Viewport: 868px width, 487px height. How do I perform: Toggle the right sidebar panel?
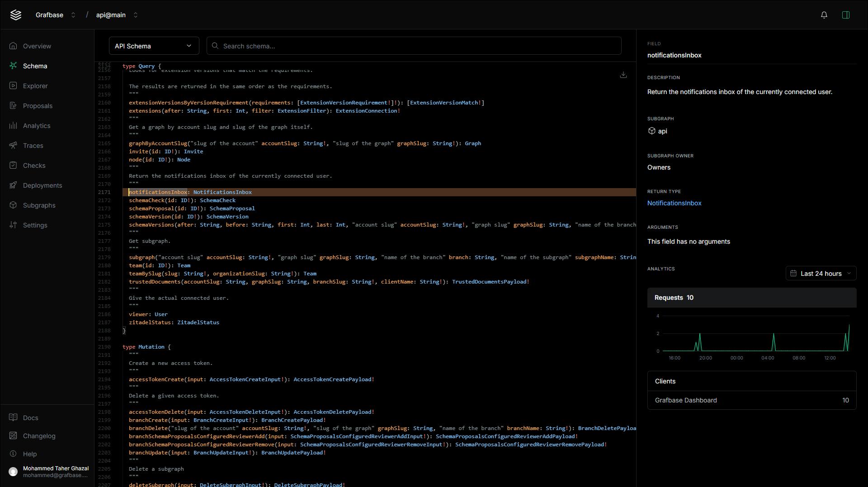coord(845,15)
